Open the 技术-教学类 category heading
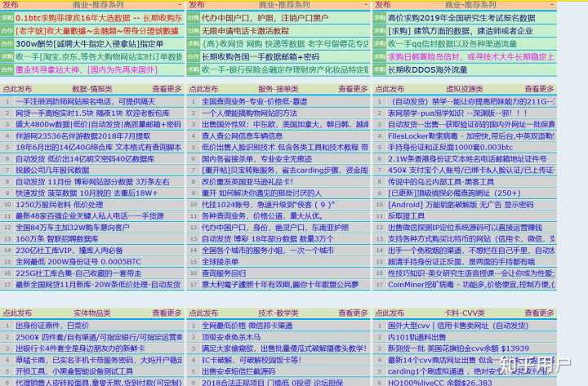 coord(278,313)
